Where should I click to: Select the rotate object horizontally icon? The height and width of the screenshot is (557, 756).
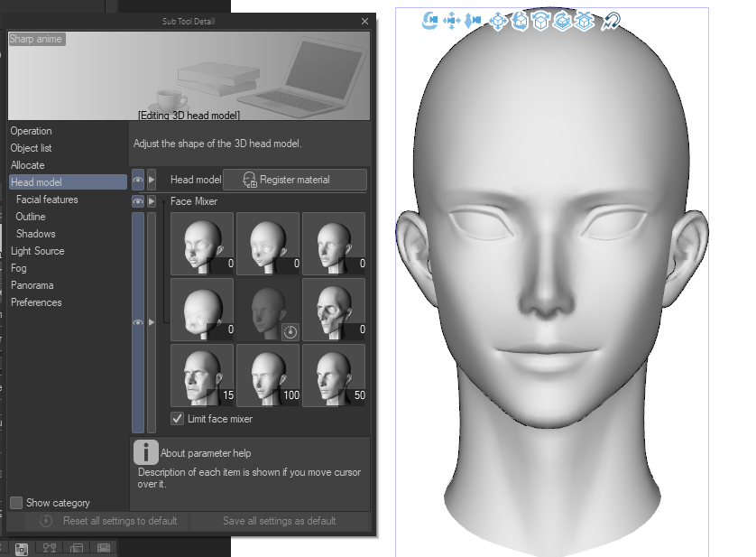point(541,22)
